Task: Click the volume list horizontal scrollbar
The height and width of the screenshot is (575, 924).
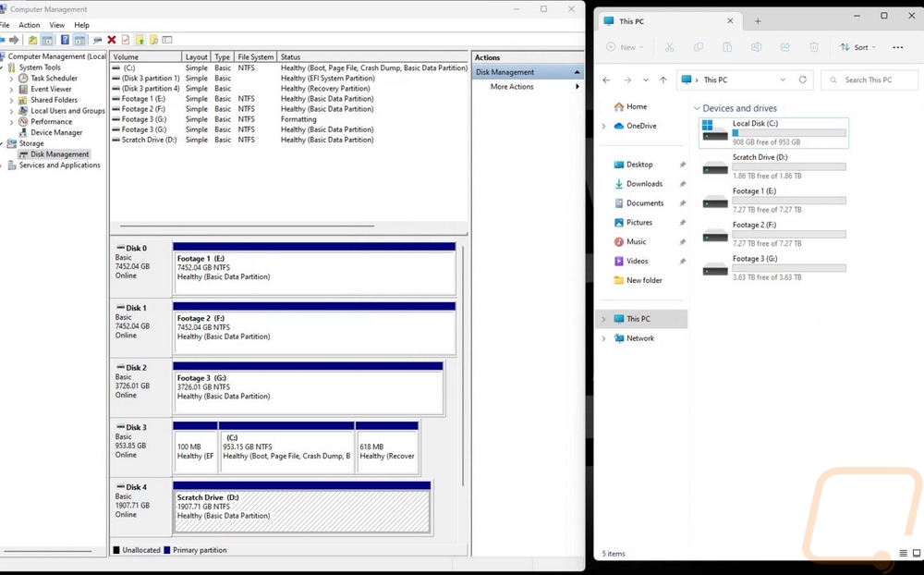Action: coord(248,226)
